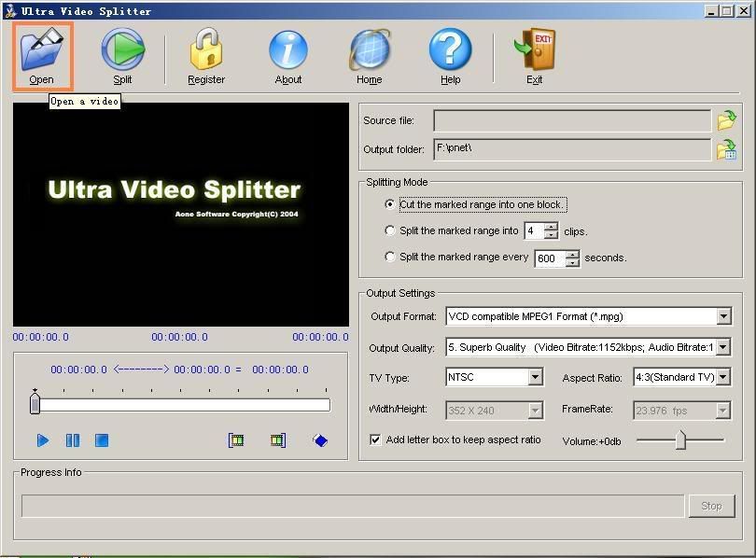Click the clips count field showing 4

(535, 230)
